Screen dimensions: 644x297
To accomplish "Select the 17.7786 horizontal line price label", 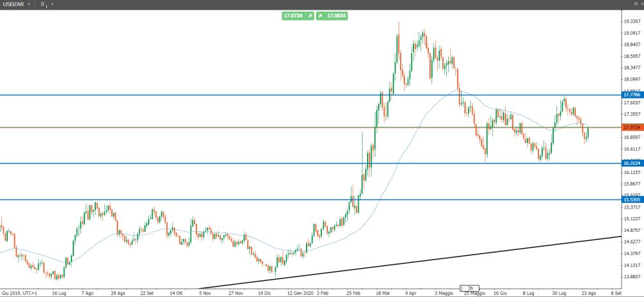I will pos(632,95).
